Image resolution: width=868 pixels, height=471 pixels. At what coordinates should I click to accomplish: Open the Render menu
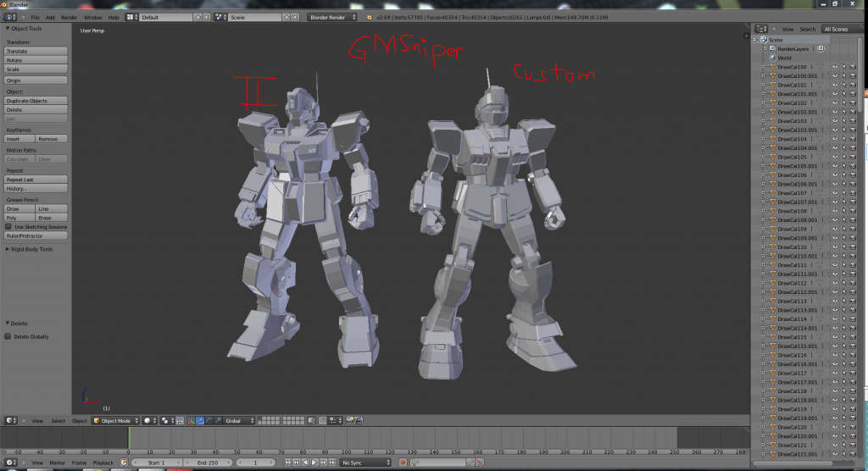[x=69, y=17]
